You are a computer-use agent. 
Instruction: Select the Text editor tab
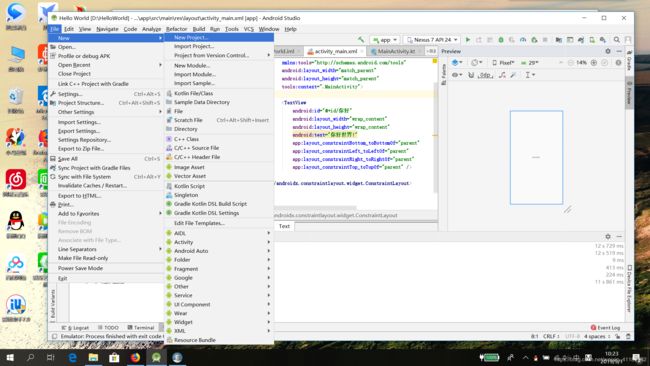pyautogui.click(x=284, y=226)
